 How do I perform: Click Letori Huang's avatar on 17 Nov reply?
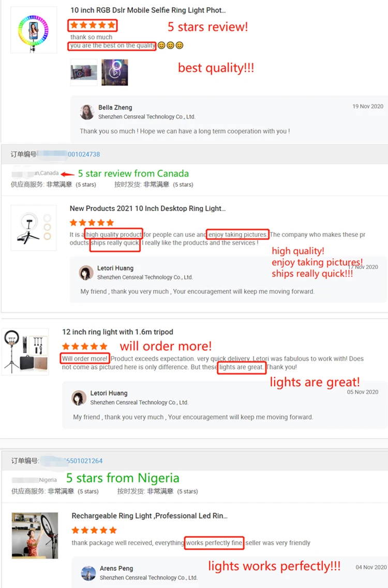pos(86,273)
